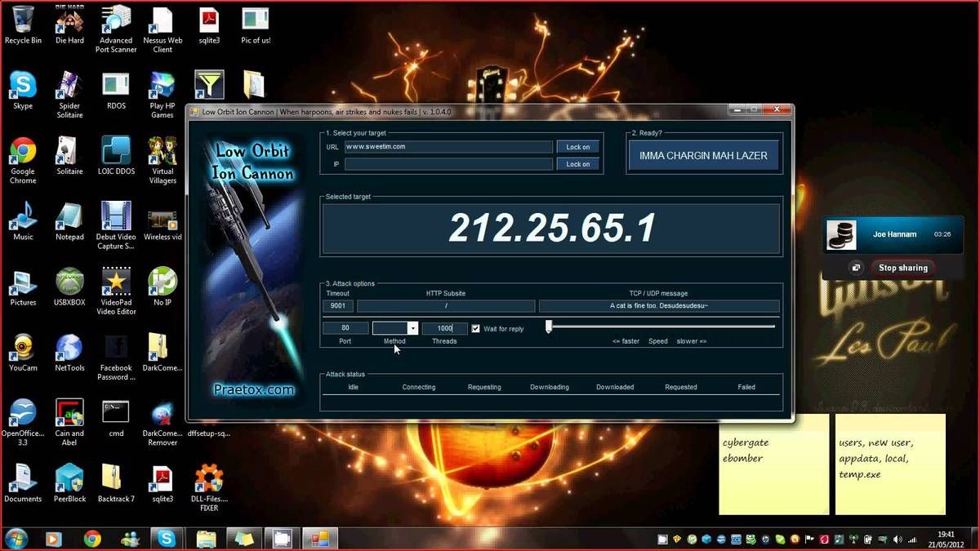Launch Debut Video Capture from desktop
The image size is (980, 551).
[116, 225]
